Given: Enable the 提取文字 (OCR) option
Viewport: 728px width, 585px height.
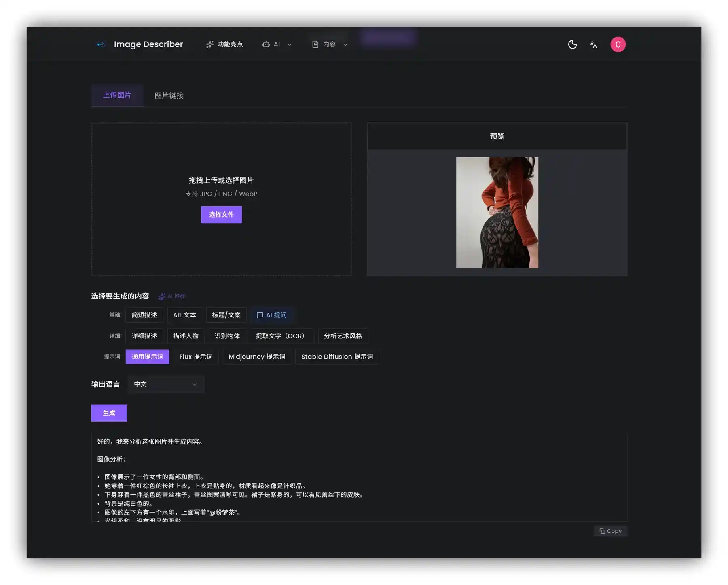Looking at the screenshot, I should 280,336.
